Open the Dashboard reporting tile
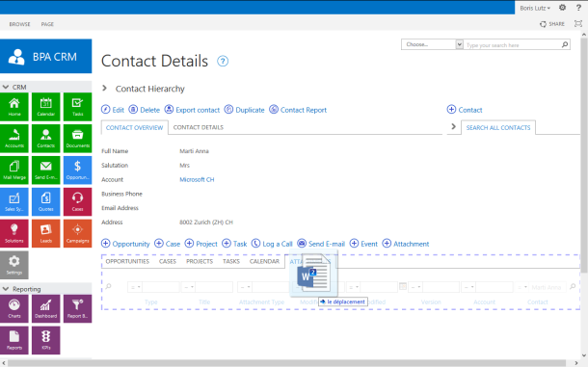This screenshot has height=367, width=588. [45, 308]
